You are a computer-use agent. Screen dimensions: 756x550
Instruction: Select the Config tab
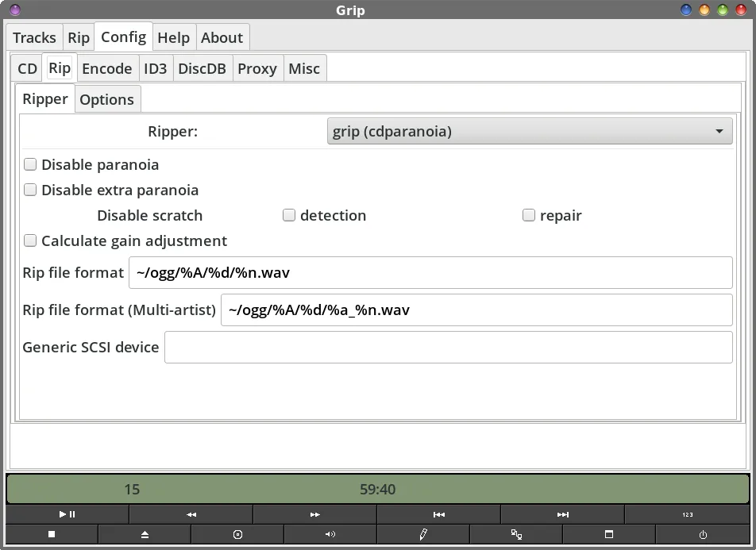point(123,37)
